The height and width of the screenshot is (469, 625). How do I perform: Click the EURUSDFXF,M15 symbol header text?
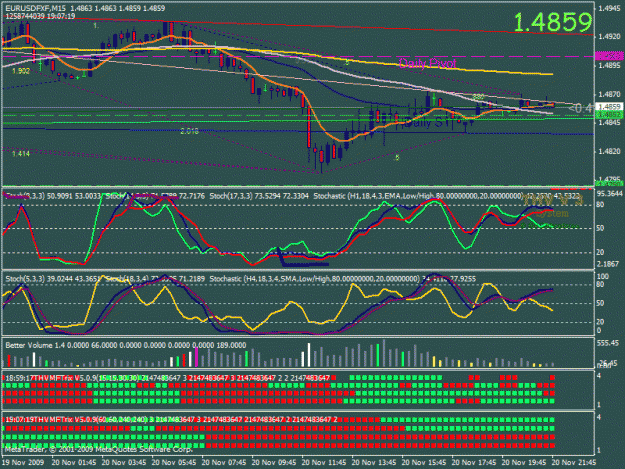click(x=35, y=8)
